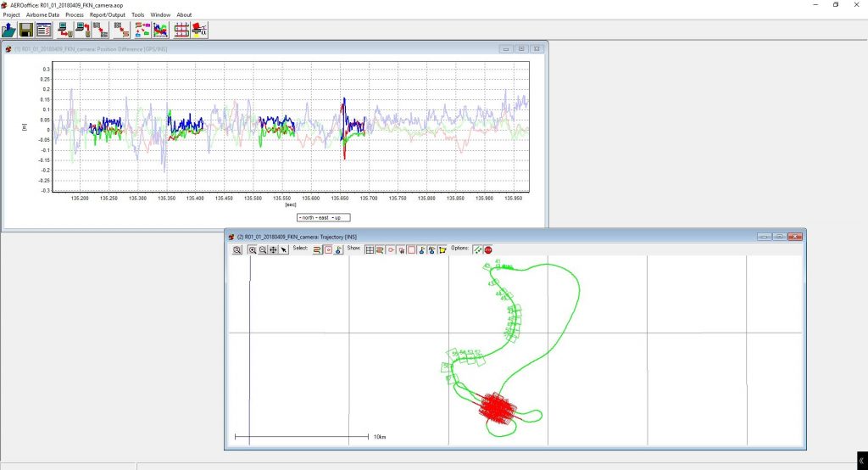Click the data conversion grid-to-grid icon
The height and width of the screenshot is (470, 868).
click(100, 30)
